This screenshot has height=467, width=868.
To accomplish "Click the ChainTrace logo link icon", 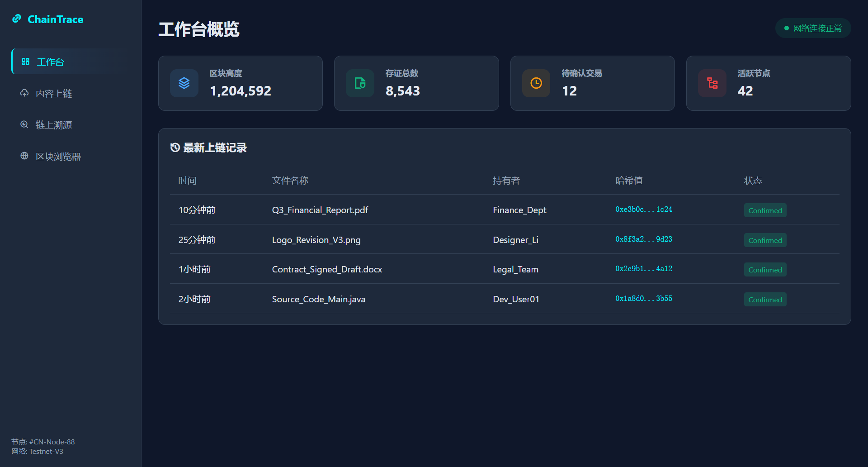I will pyautogui.click(x=17, y=19).
